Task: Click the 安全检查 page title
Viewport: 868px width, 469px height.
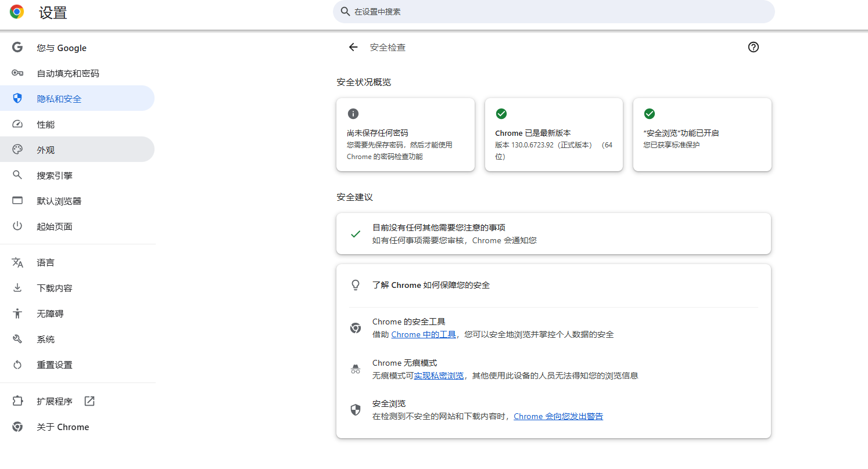Action: pos(388,48)
